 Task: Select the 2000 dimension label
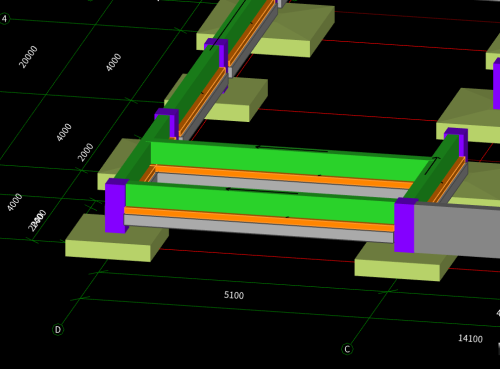pyautogui.click(x=86, y=152)
